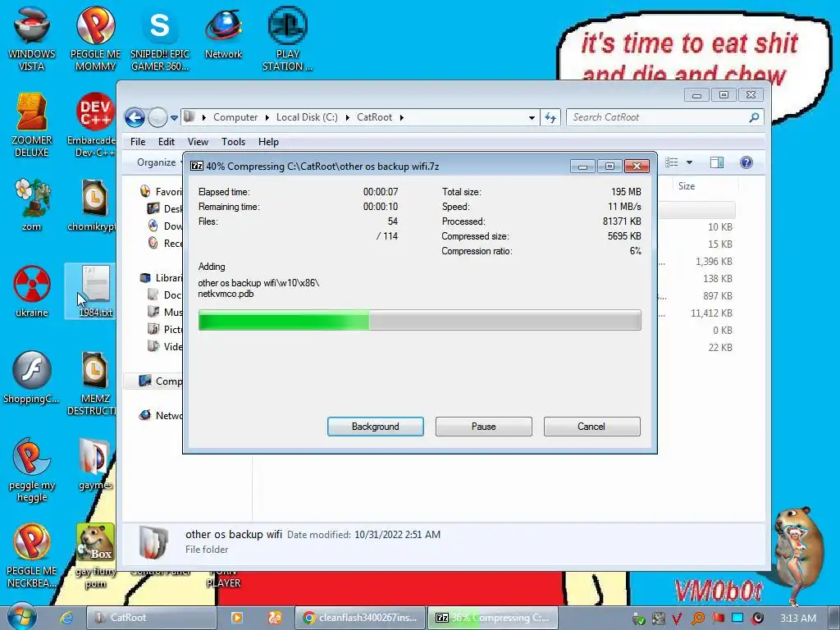Screen dimensions: 840x630
Task: Open the zom desktop icon
Action: point(32,204)
